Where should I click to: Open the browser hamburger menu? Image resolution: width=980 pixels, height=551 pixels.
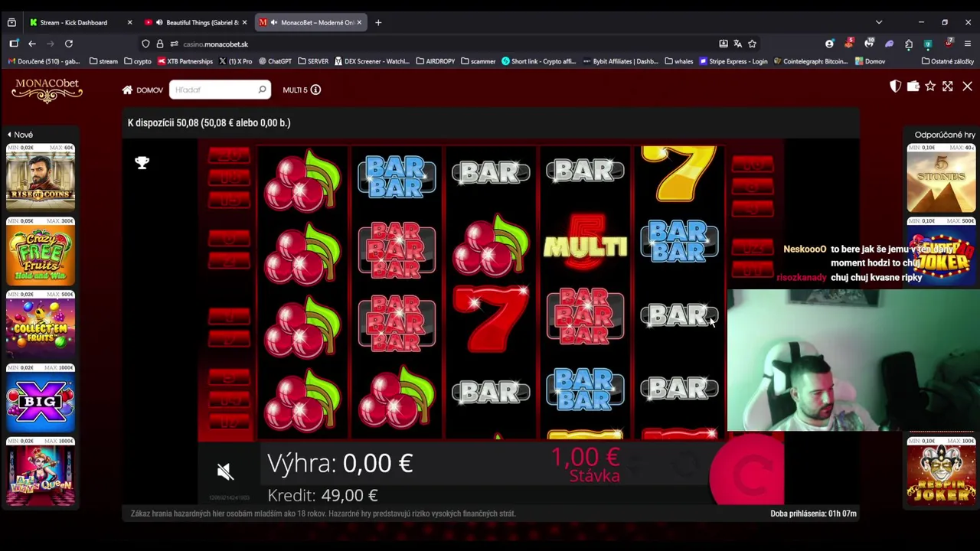(x=968, y=44)
